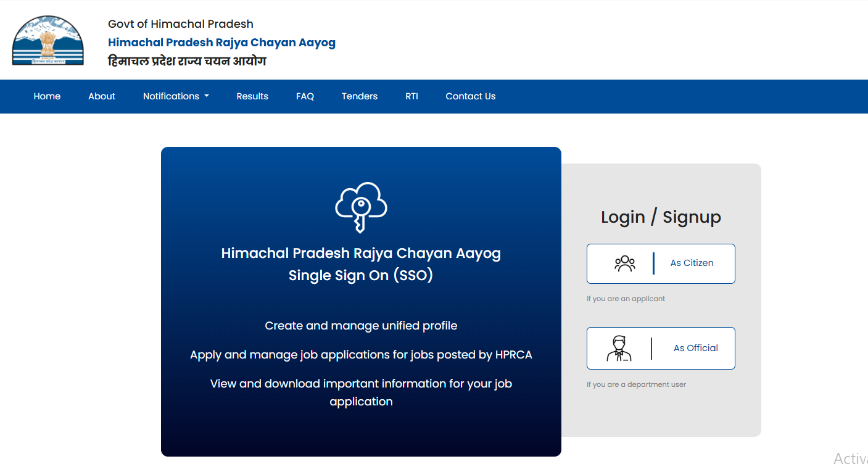Open the Contact Us page
This screenshot has width=868, height=464.
click(471, 96)
